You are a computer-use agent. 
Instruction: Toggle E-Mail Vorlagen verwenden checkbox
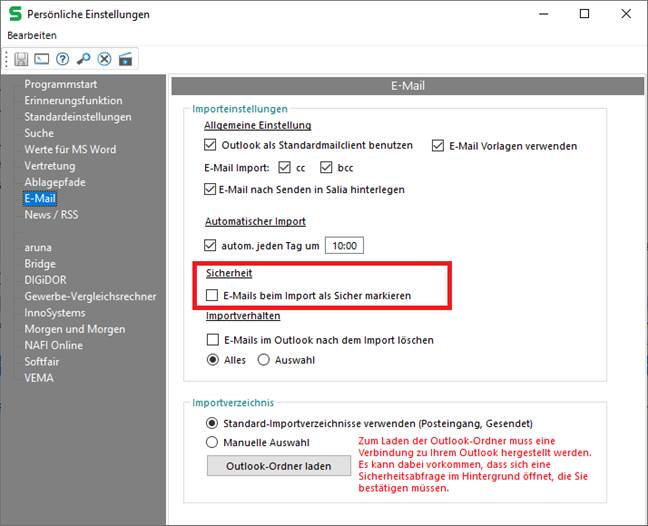[438, 145]
